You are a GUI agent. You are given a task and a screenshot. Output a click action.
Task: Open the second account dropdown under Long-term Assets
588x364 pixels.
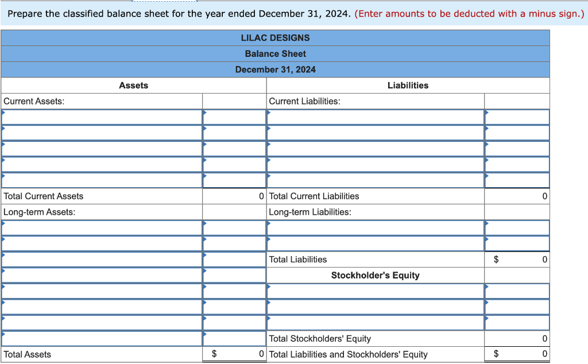click(x=102, y=243)
